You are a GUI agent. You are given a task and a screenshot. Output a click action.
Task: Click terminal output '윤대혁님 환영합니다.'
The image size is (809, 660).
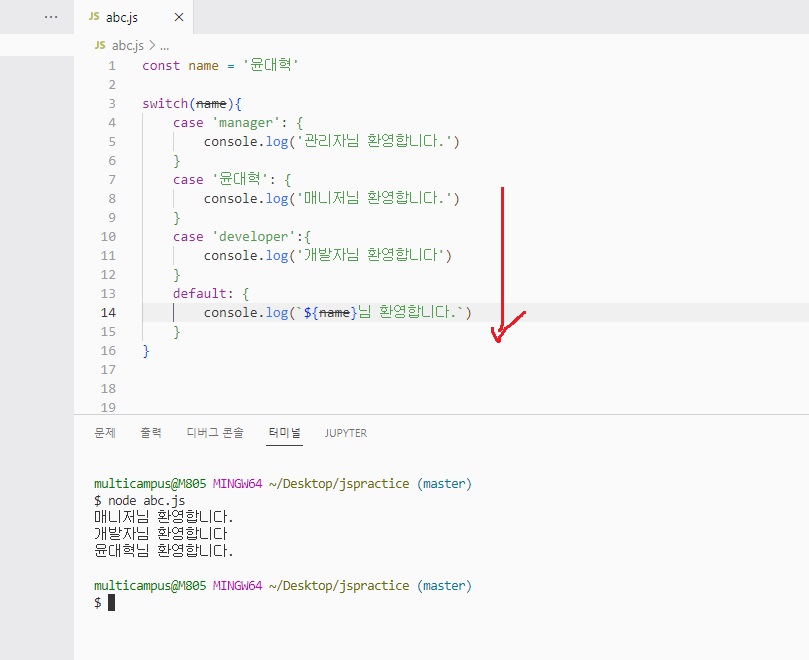click(x=164, y=551)
